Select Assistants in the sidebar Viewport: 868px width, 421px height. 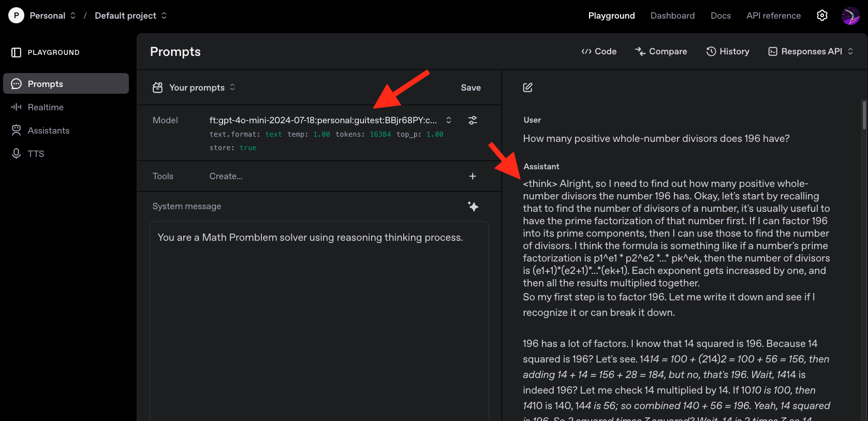[x=66, y=130]
